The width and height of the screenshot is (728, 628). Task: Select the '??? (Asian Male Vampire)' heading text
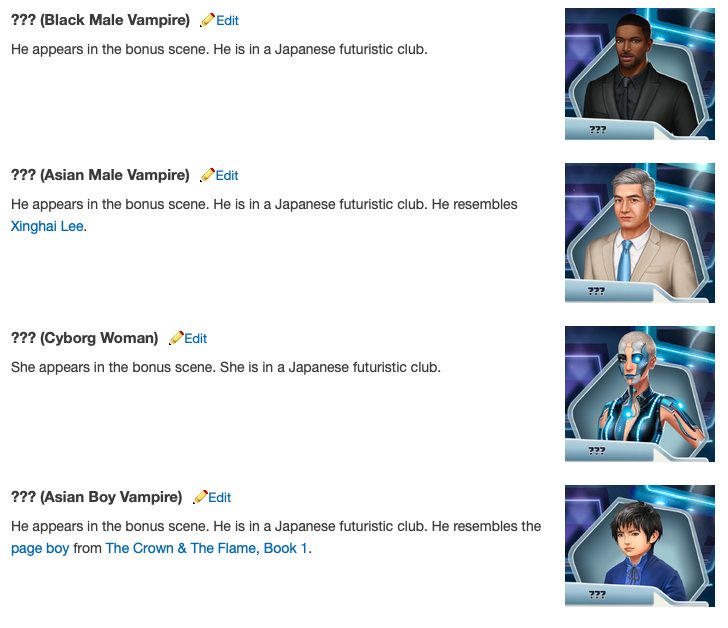click(100, 175)
